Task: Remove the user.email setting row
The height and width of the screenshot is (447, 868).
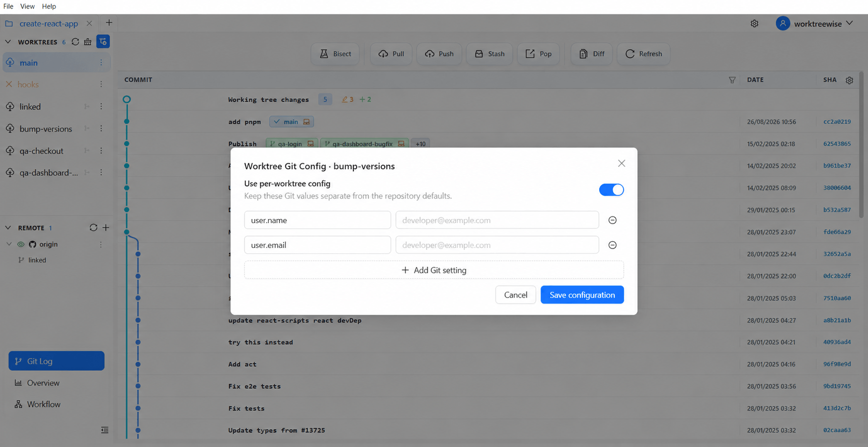Action: (612, 245)
